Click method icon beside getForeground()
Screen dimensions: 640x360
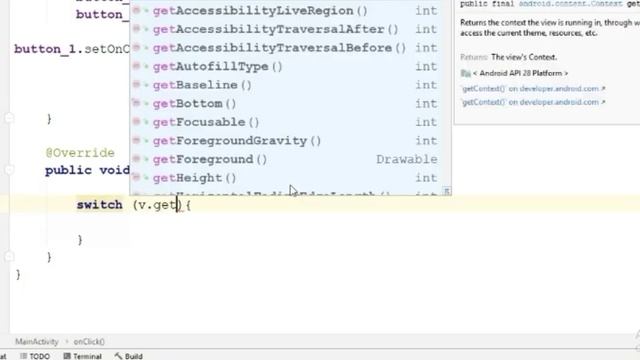pos(137,159)
